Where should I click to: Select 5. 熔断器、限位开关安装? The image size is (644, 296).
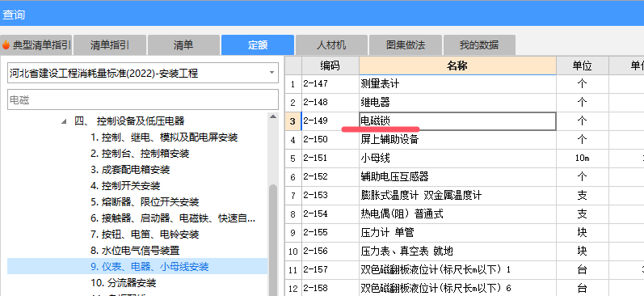[145, 202]
